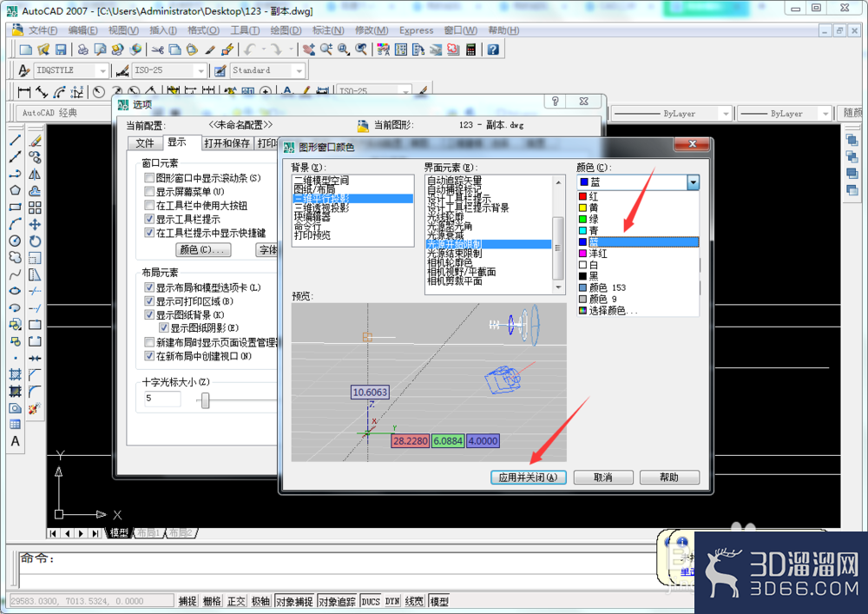Open the 颜色 combo box dropdown arrow

(x=693, y=182)
